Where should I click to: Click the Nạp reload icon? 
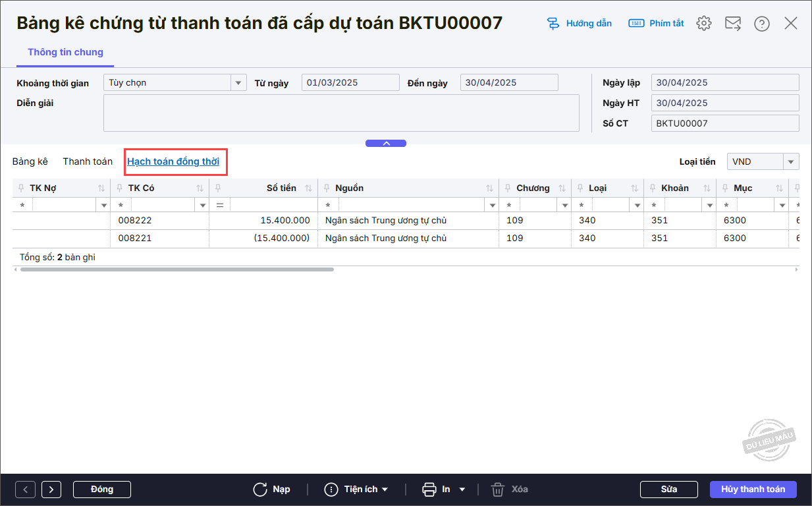(261, 490)
